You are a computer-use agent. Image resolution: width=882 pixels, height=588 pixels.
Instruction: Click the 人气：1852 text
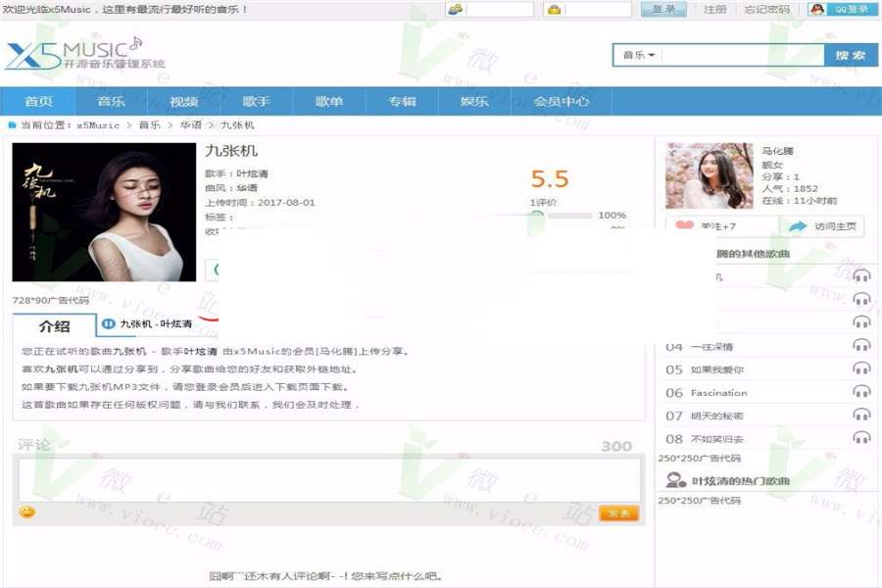[x=790, y=188]
